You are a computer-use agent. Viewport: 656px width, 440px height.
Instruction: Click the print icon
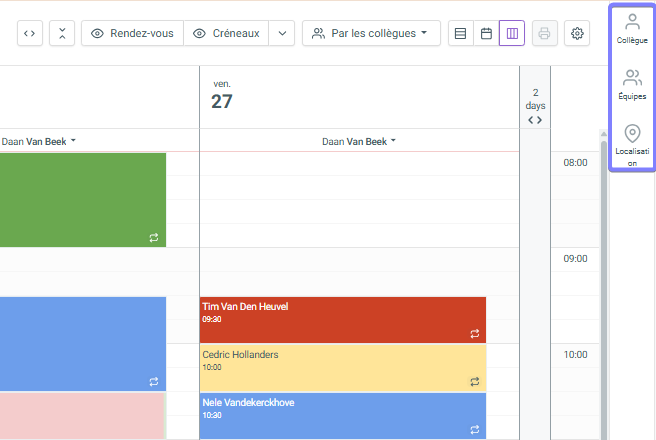(544, 33)
